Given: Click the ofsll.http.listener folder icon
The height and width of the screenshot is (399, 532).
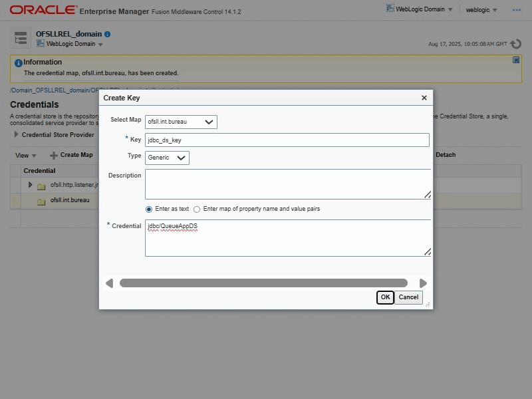Looking at the screenshot, I should [41, 186].
